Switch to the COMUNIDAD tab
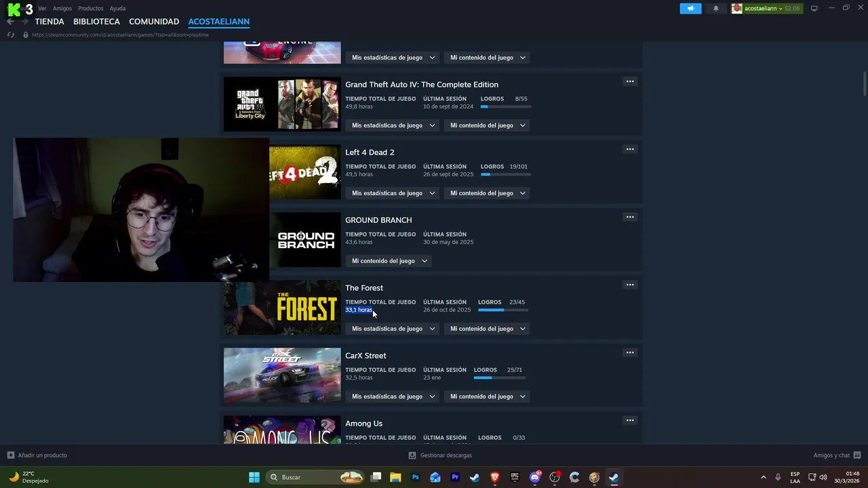This screenshot has width=868, height=488. coord(154,22)
